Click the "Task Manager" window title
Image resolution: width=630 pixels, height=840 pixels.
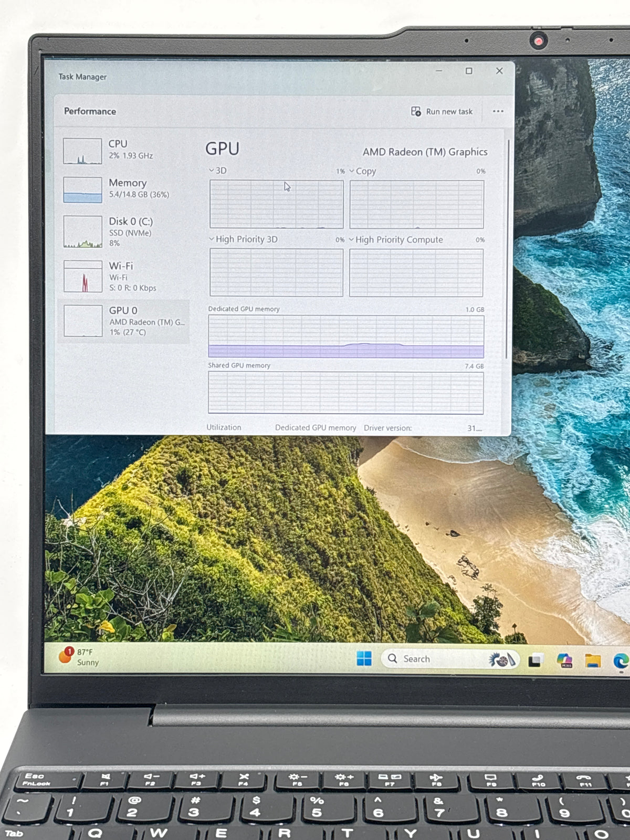coord(82,77)
